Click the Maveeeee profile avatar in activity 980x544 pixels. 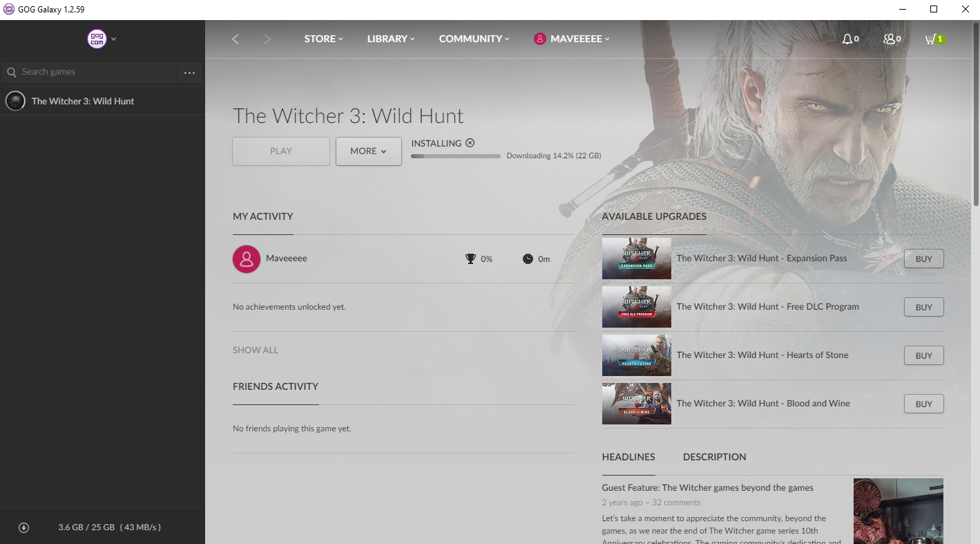click(247, 259)
